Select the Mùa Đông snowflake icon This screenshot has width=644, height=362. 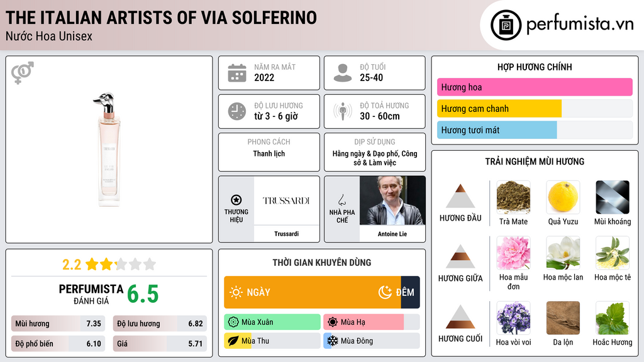332,341
